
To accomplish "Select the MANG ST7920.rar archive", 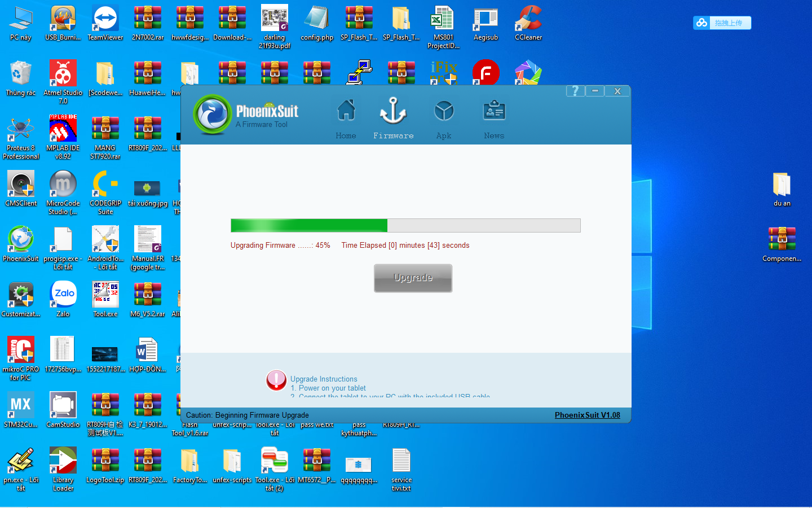I will point(105,138).
